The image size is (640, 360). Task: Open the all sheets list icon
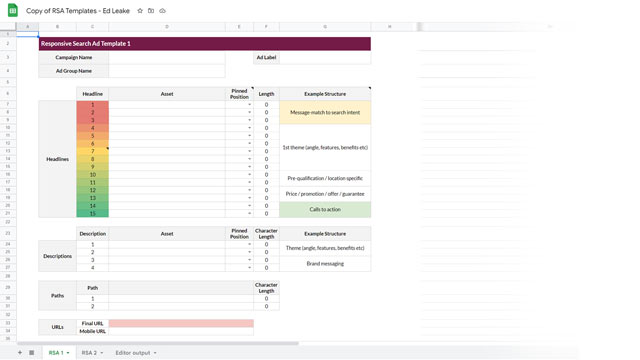click(31, 352)
